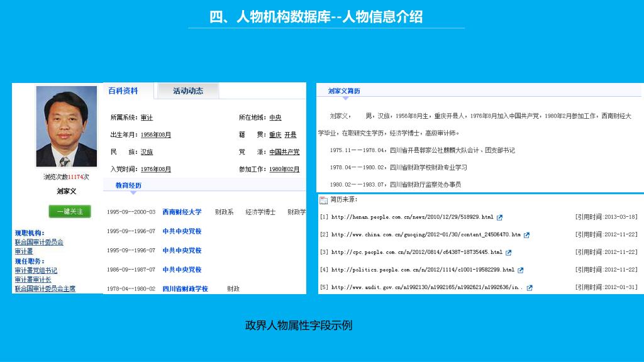
Task: Click external link icon beside www.china.com.cn URL
Action: pos(527,235)
